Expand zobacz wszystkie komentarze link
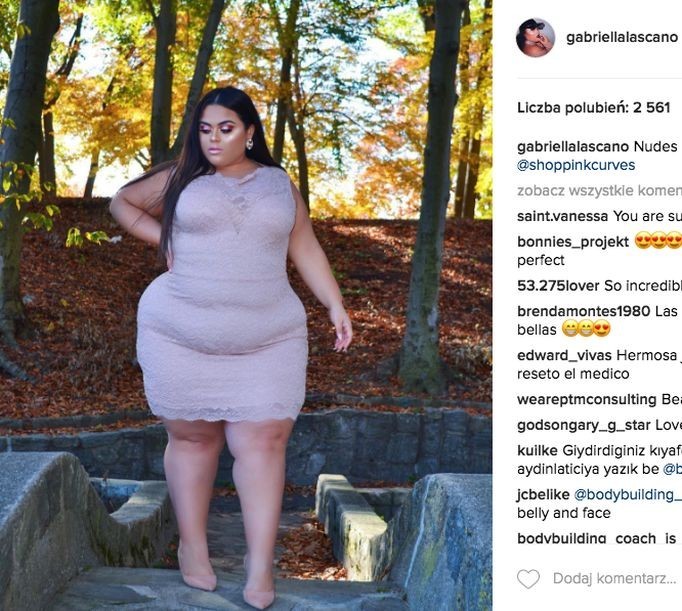This screenshot has width=682, height=611. tap(599, 191)
